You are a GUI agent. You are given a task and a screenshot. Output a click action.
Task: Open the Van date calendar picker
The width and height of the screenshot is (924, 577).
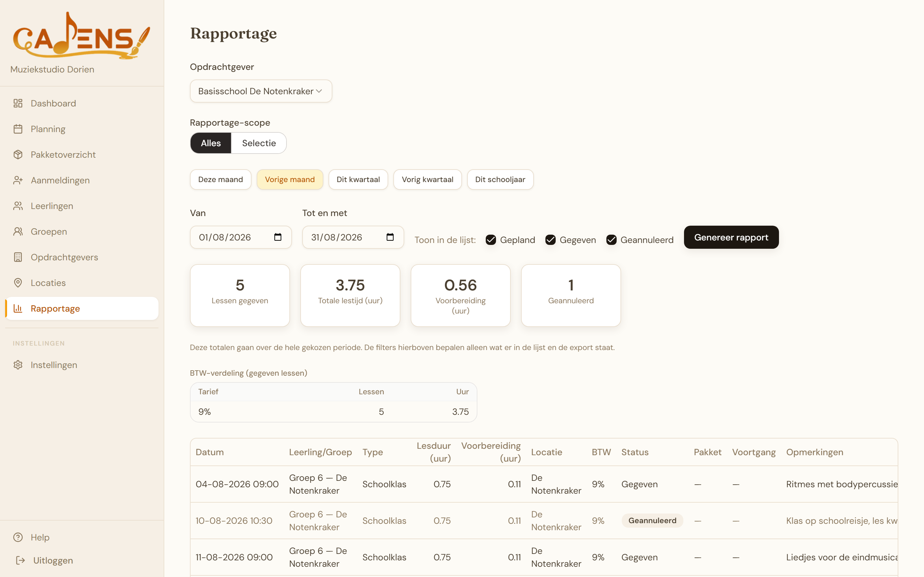point(278,237)
